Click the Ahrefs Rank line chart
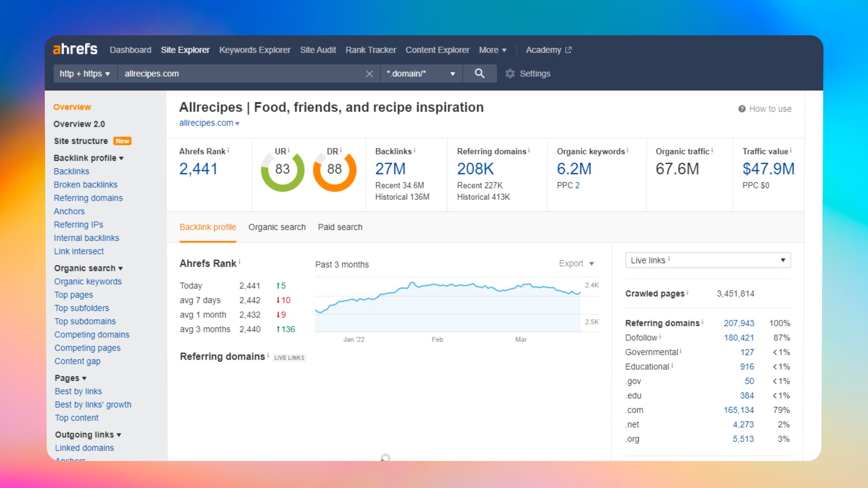The height and width of the screenshot is (488, 868). (x=448, y=305)
